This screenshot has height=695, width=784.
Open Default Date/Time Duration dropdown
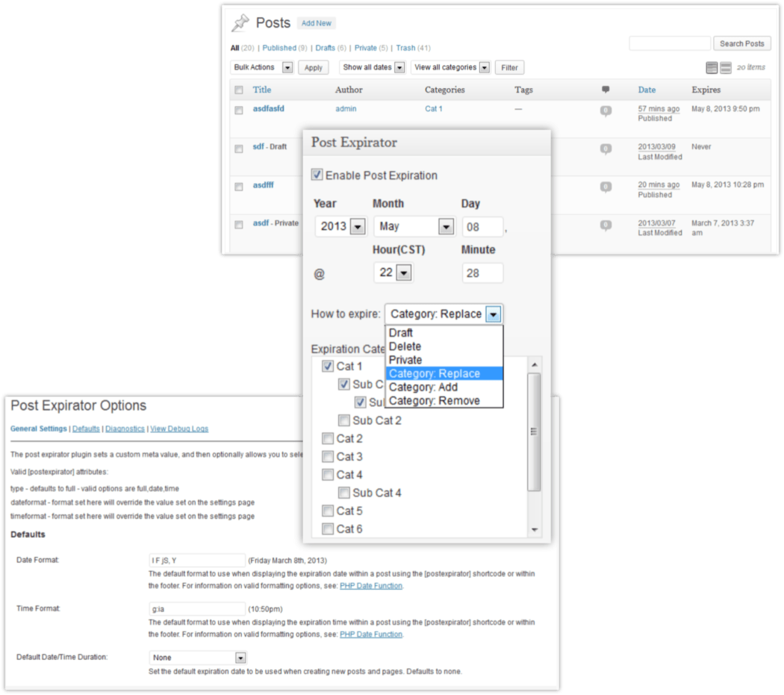coord(198,658)
